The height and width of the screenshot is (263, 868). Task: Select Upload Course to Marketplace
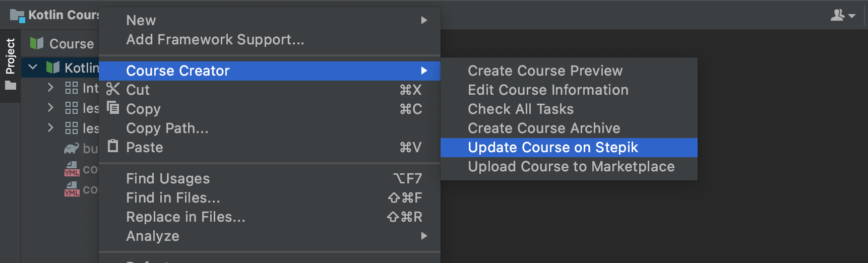(571, 167)
